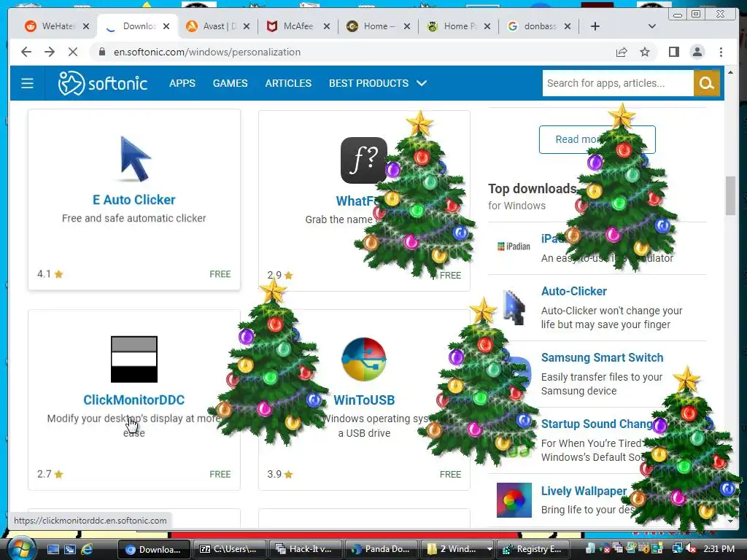The height and width of the screenshot is (560, 747).
Task: Click the Read more button
Action: click(597, 139)
